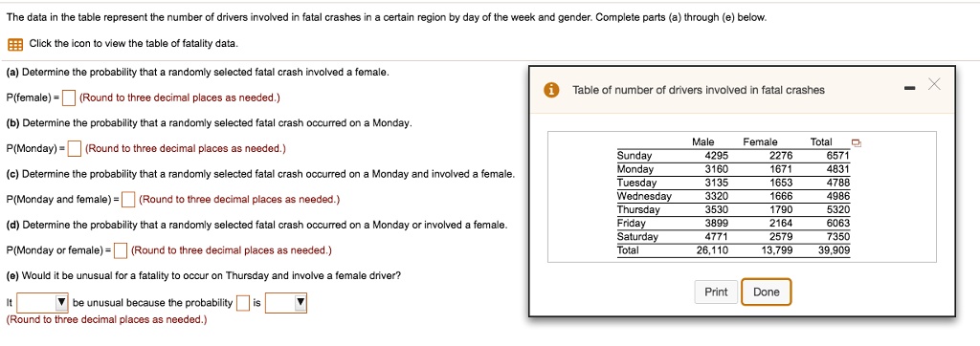Minimize the fatal crashes table dialog
Screen dimensions: 980x346
click(x=908, y=88)
